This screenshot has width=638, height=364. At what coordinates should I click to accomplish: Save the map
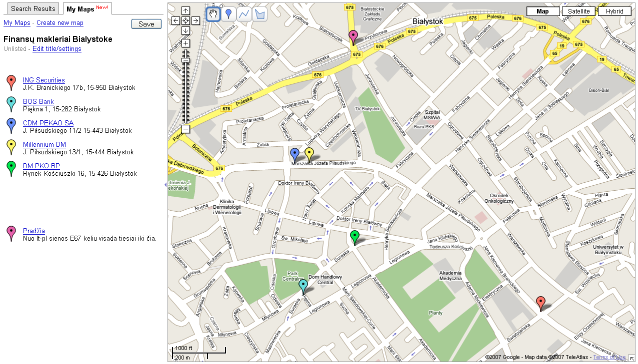146,24
